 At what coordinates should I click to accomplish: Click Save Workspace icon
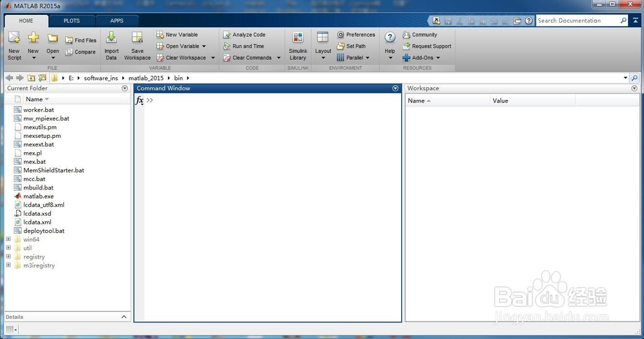(x=137, y=38)
